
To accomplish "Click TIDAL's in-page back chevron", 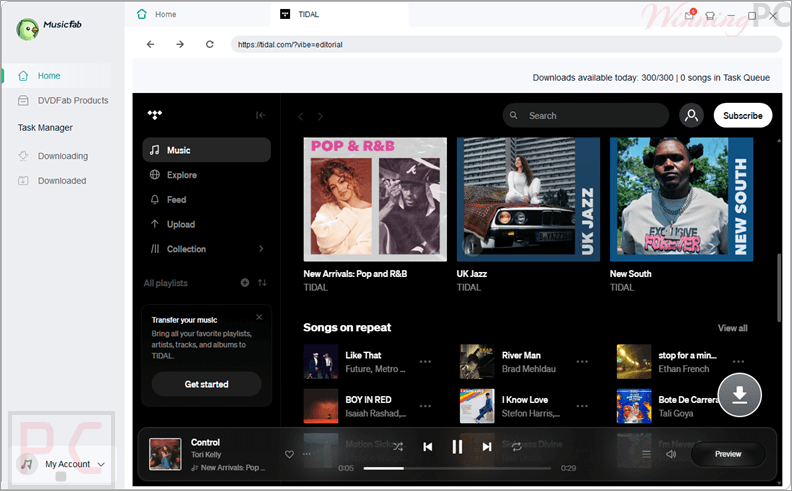I will click(301, 116).
